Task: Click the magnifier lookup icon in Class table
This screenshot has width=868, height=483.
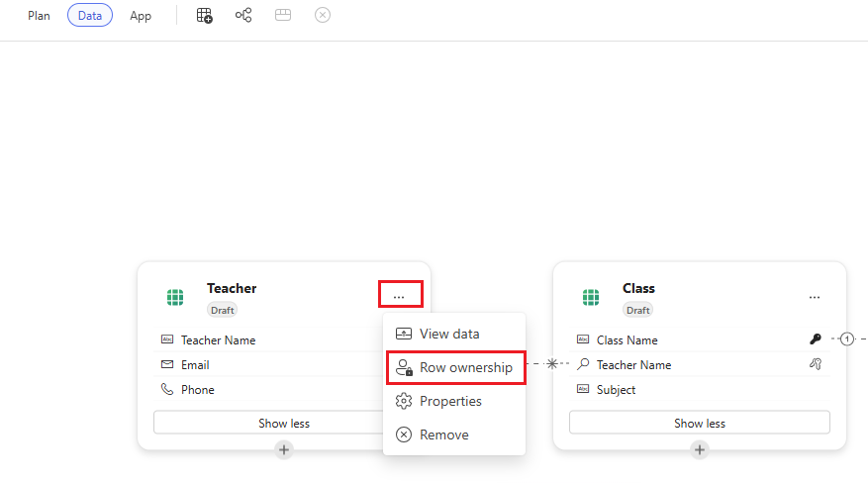Action: [583, 364]
